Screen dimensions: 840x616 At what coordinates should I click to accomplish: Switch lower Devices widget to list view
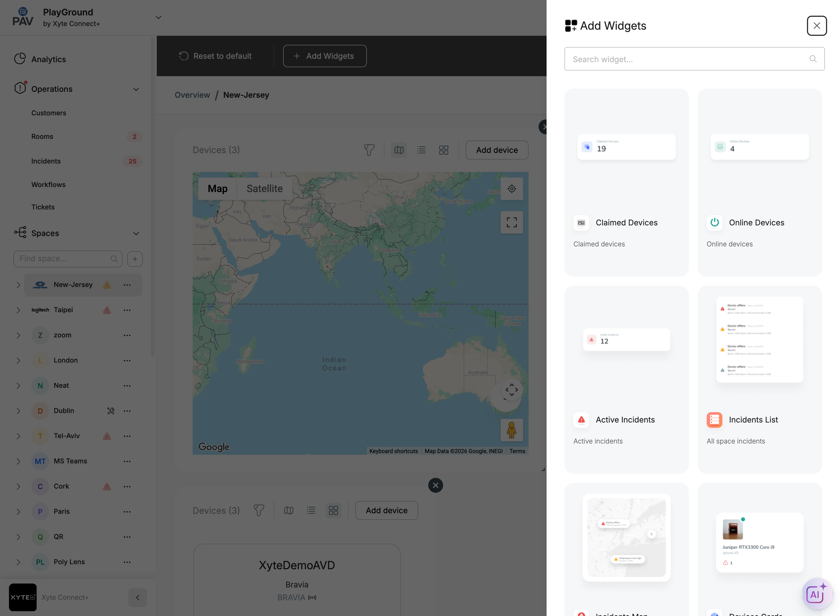pos(311,510)
